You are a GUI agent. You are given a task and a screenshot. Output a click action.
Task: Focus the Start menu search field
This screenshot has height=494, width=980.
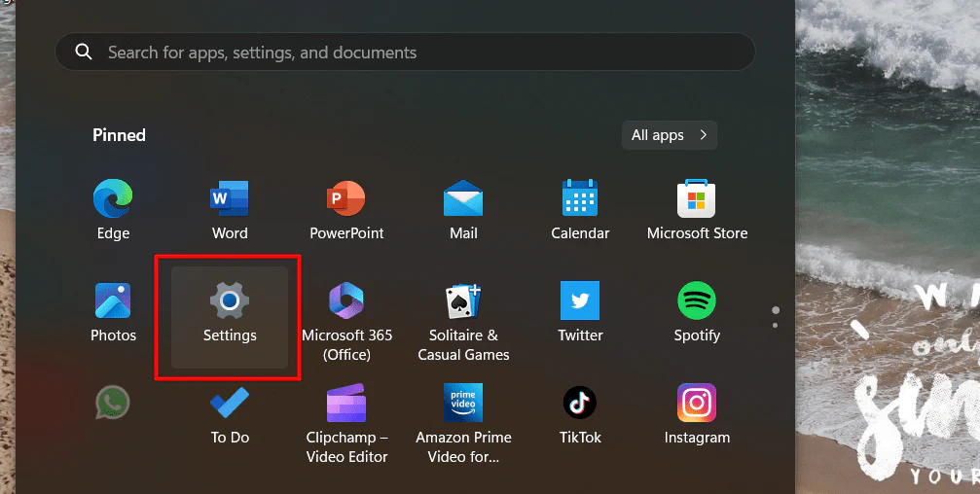pyautogui.click(x=405, y=52)
